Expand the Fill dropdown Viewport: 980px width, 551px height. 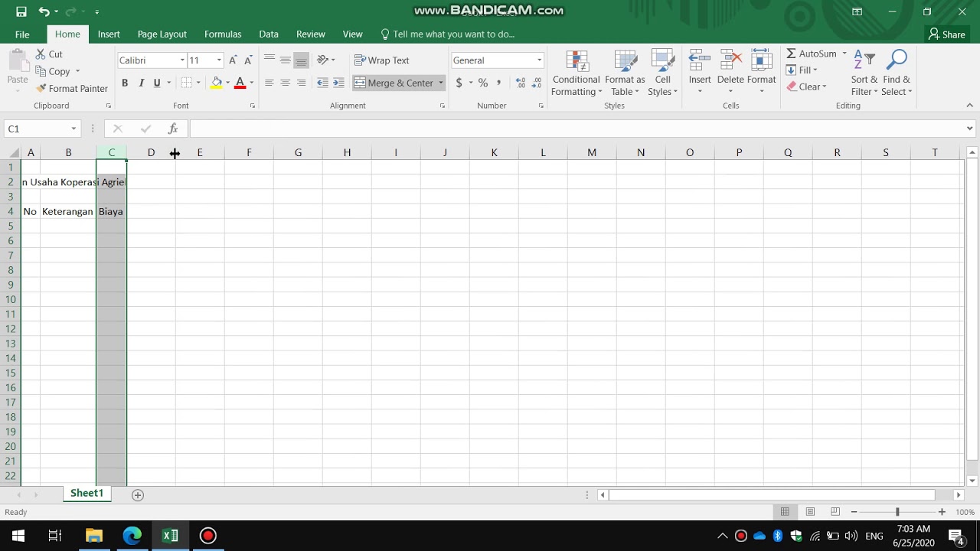815,70
